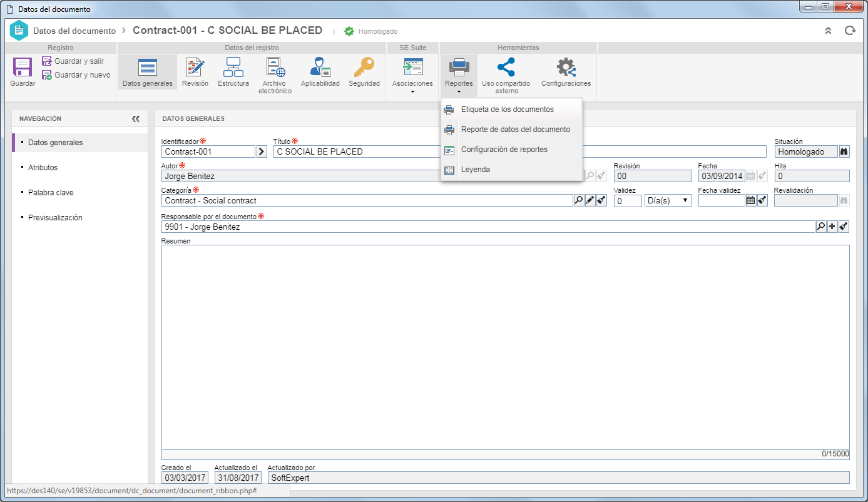Open the Estructura hierarchy icon
868x502 pixels.
(x=233, y=67)
